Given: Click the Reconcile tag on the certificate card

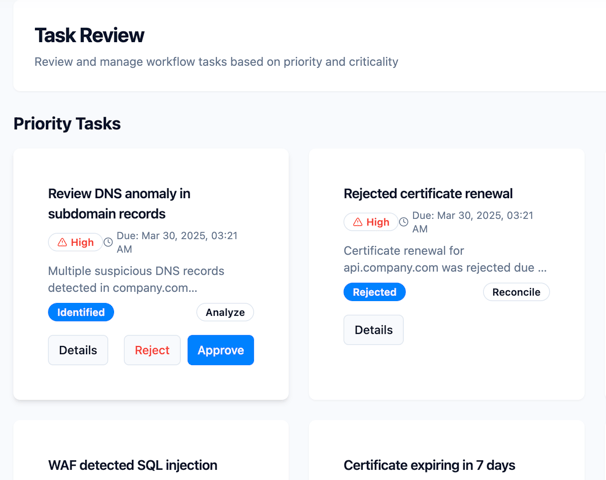Looking at the screenshot, I should click(x=516, y=292).
